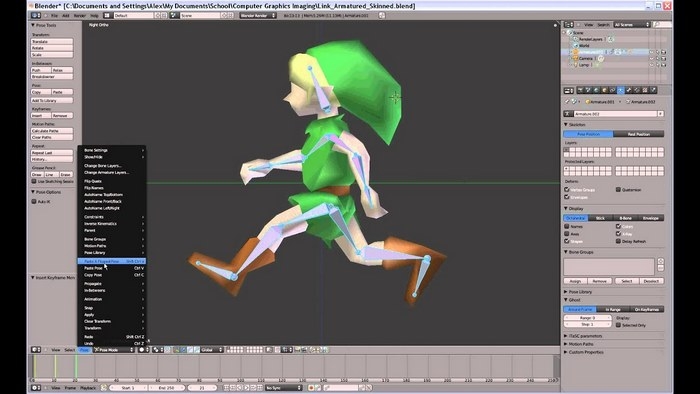Select Flip Names in the Pose menu
The width and height of the screenshot is (700, 394).
click(94, 188)
